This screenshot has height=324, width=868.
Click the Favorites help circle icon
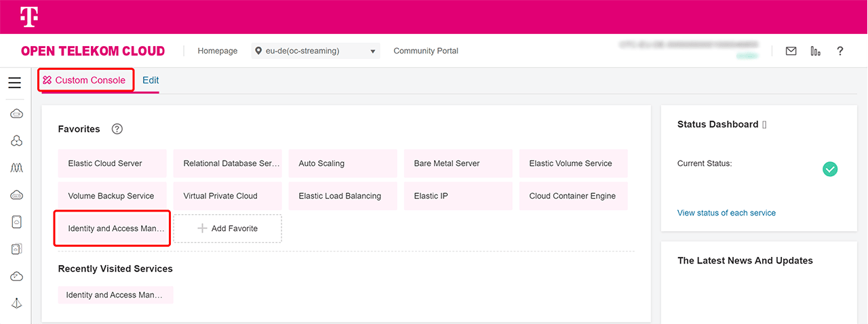pos(117,129)
